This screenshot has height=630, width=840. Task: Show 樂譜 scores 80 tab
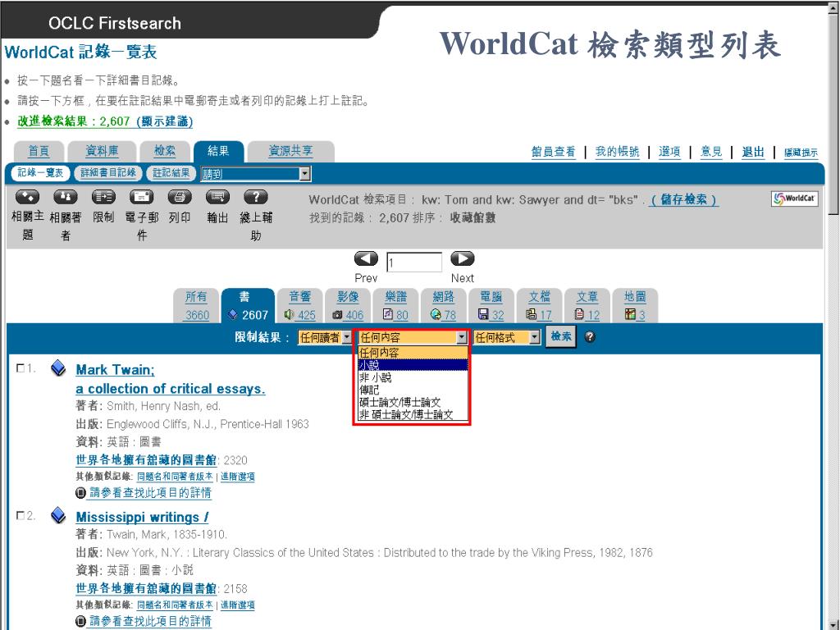(396, 305)
